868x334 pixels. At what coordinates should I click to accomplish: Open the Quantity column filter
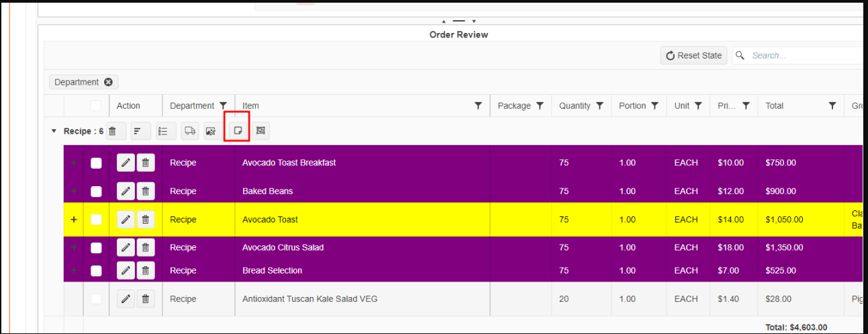click(599, 106)
